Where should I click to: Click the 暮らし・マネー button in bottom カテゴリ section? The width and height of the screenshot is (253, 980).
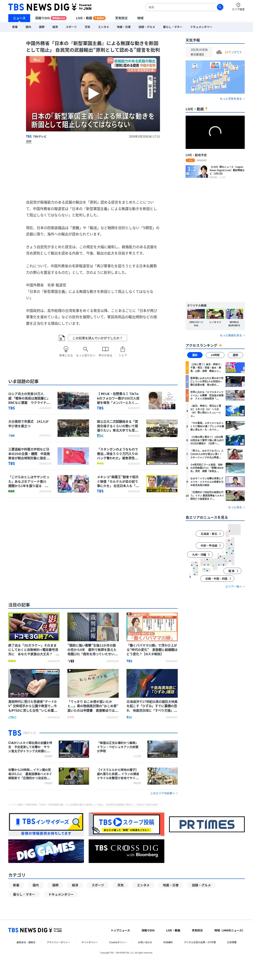click(x=24, y=894)
